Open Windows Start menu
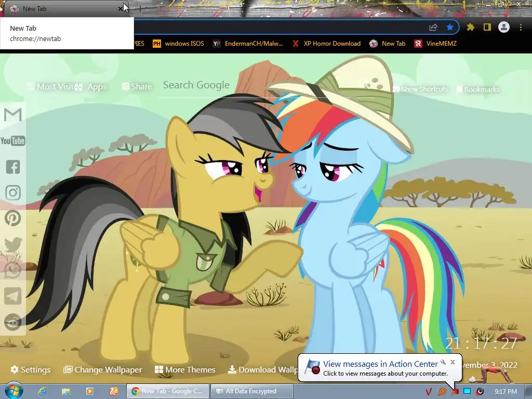532x399 pixels. pyautogui.click(x=14, y=391)
